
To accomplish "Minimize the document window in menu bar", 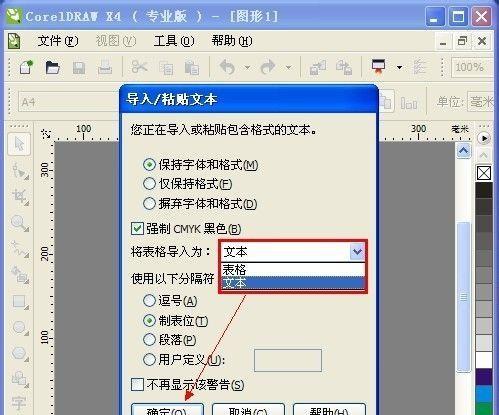I will (443, 42).
